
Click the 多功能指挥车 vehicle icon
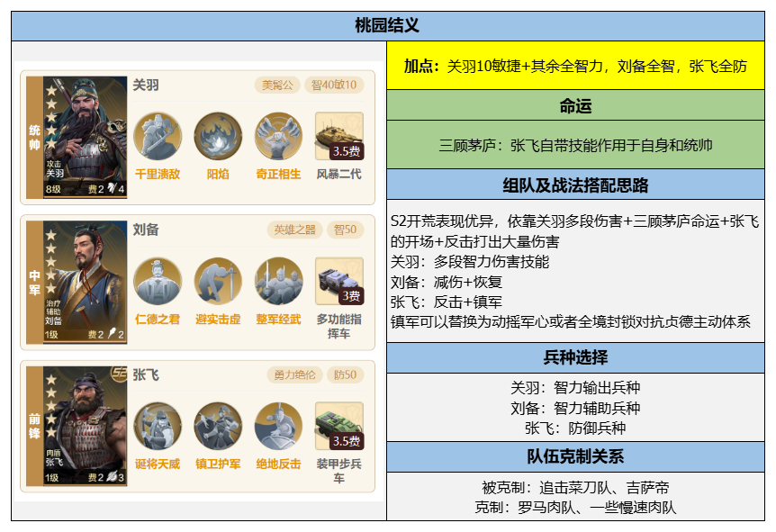coord(339,281)
